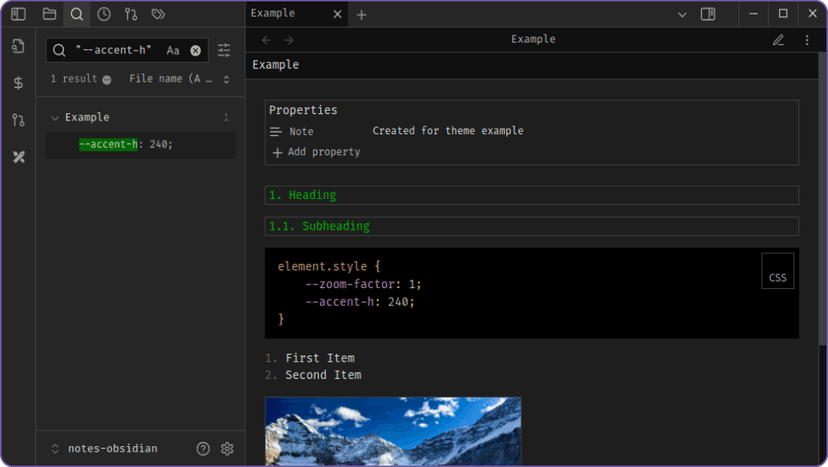Clear the search query with X icon
828x467 pixels.
click(x=195, y=51)
